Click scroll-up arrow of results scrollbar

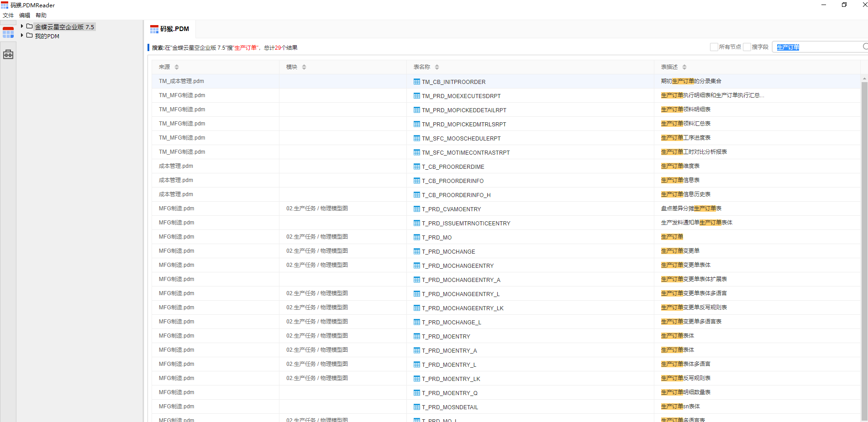pos(864,78)
